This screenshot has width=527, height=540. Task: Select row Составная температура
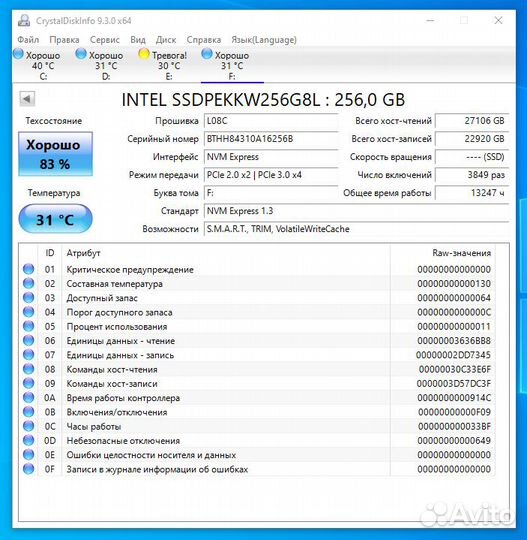point(257,283)
